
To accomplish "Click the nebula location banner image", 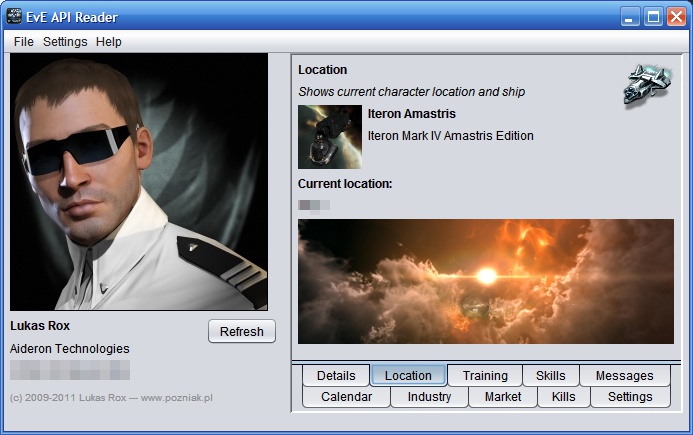I will [486, 281].
